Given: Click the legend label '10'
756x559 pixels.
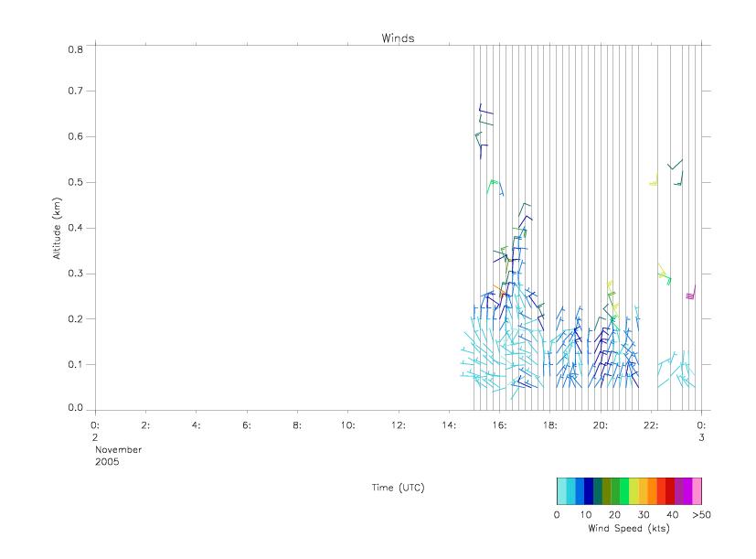Looking at the screenshot, I should coord(586,514).
